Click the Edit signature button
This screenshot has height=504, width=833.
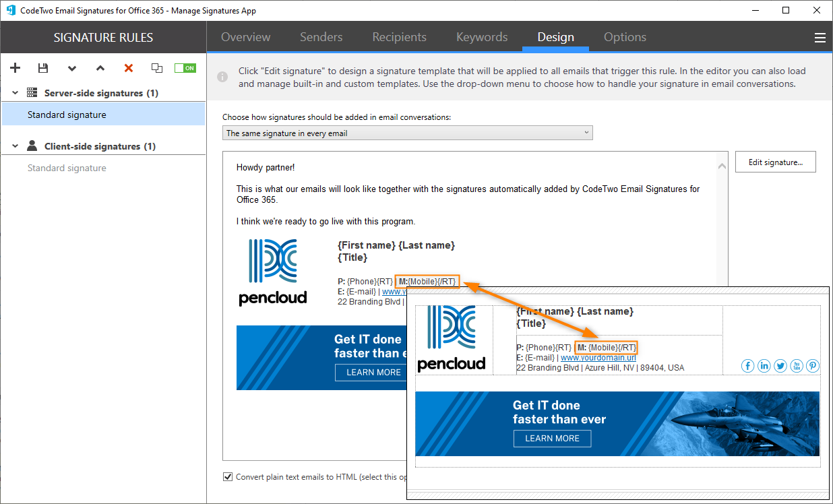pyautogui.click(x=775, y=162)
